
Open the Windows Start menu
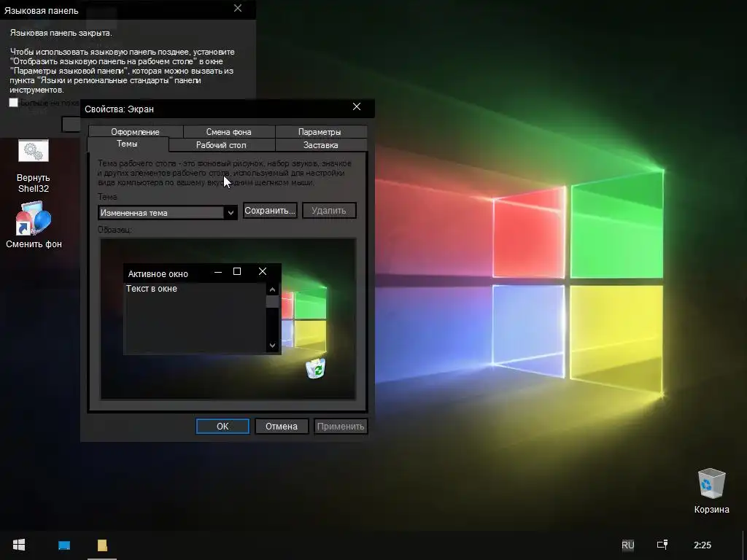point(19,545)
